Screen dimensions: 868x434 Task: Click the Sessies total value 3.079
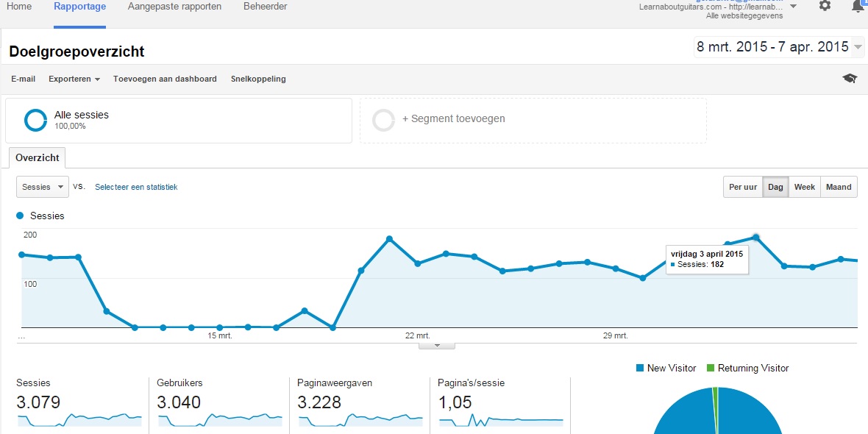point(38,402)
